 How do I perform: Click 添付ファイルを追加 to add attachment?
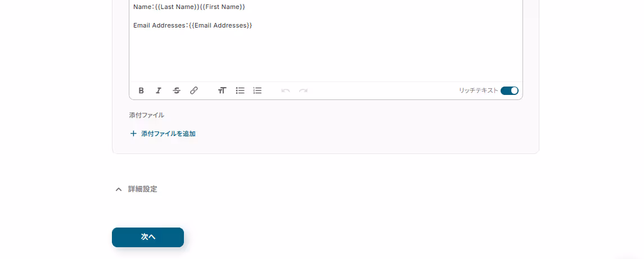[168, 134]
